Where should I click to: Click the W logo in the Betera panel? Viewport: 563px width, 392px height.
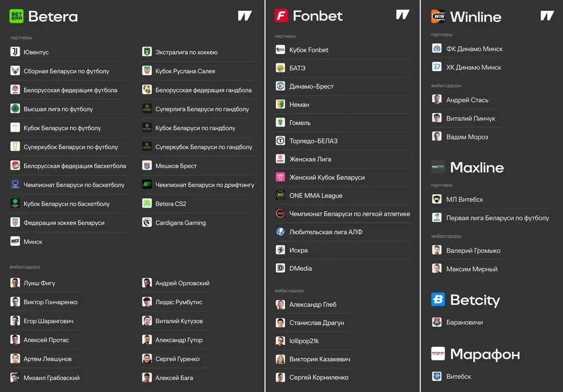(x=245, y=16)
